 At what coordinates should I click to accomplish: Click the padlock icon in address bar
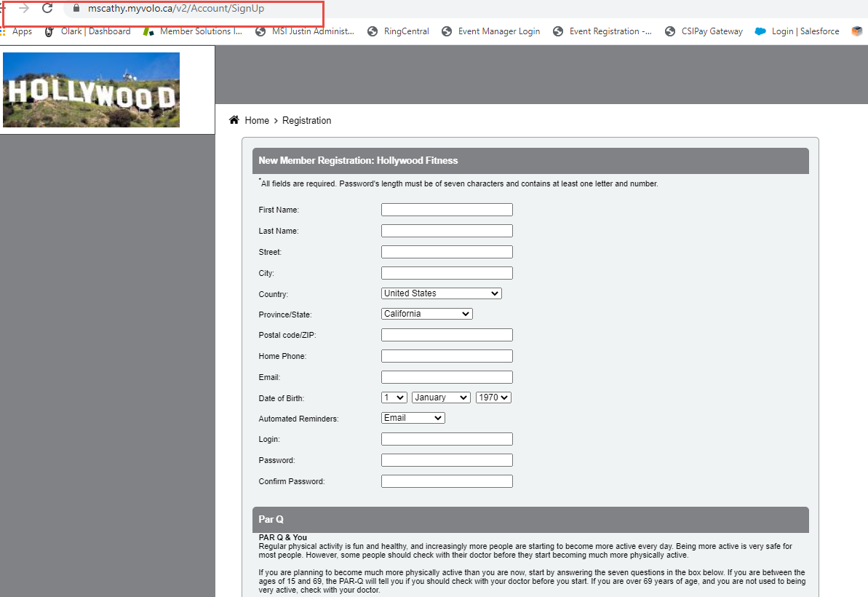coord(77,11)
